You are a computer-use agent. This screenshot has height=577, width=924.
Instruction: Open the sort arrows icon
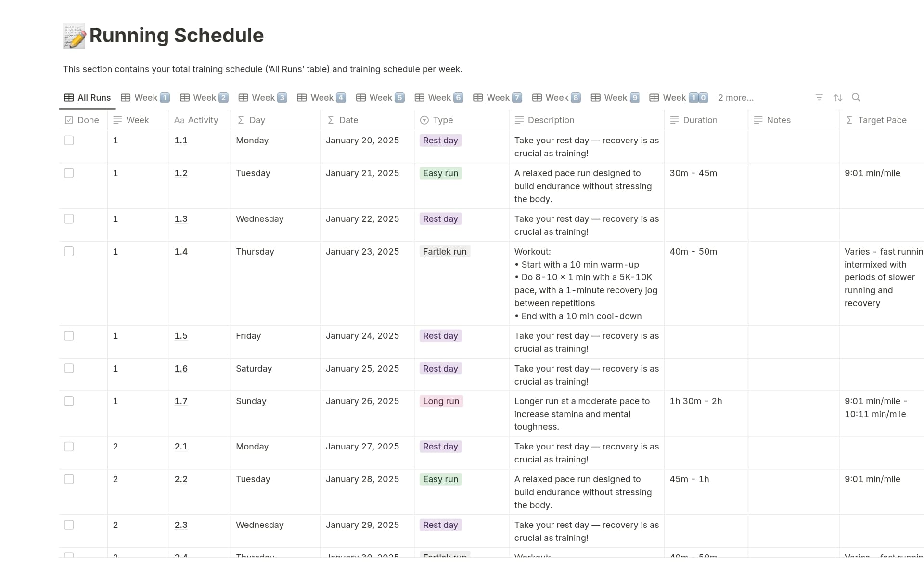[838, 98]
